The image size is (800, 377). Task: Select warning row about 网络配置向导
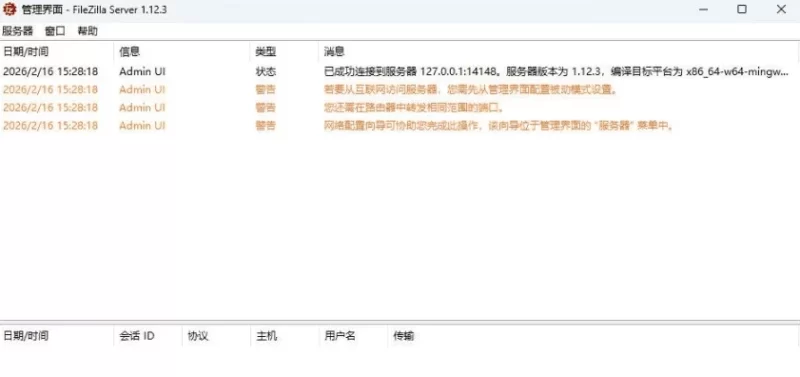400,125
